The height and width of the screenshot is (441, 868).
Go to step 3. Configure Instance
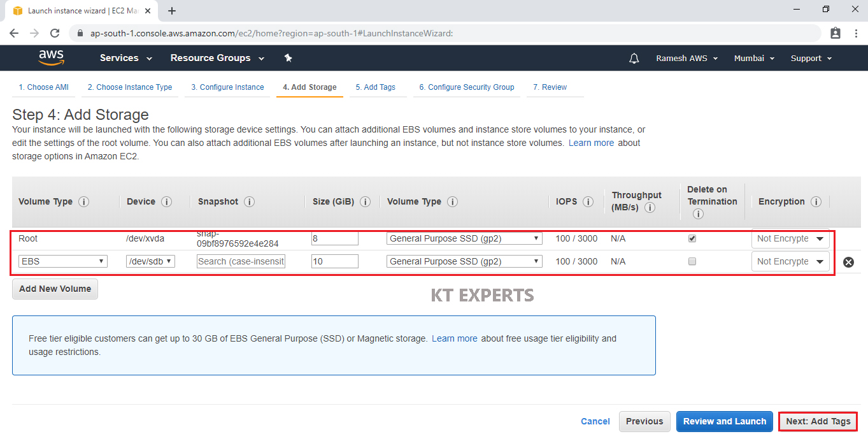tap(227, 87)
